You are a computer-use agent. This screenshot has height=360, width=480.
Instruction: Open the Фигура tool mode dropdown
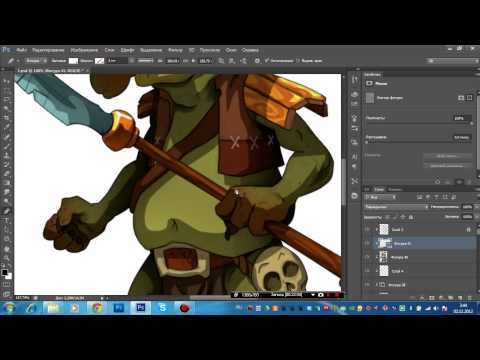click(x=36, y=61)
